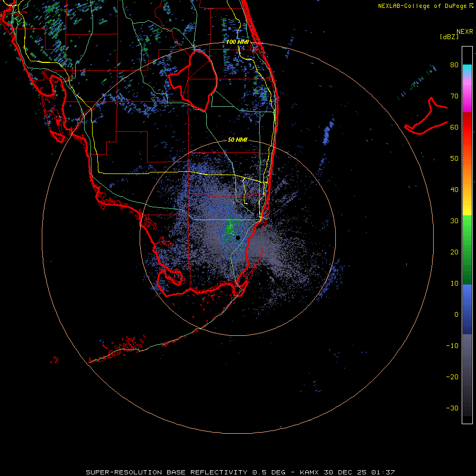The image size is (476, 476).
Task: Click the 20 dBZ scale value
Action: tap(454, 252)
